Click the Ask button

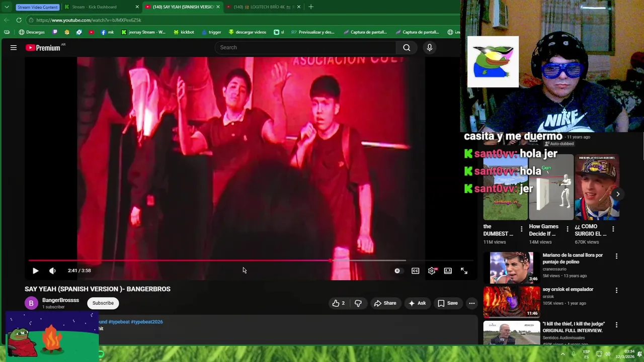417,303
